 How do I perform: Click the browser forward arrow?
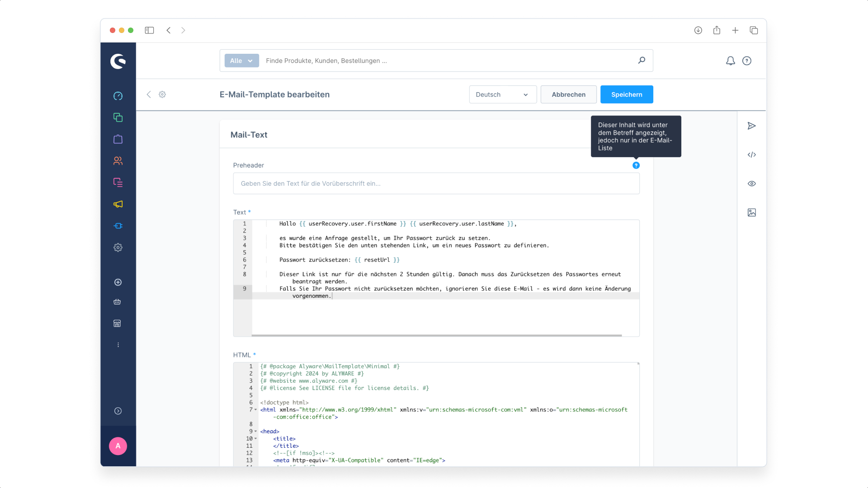click(x=183, y=30)
